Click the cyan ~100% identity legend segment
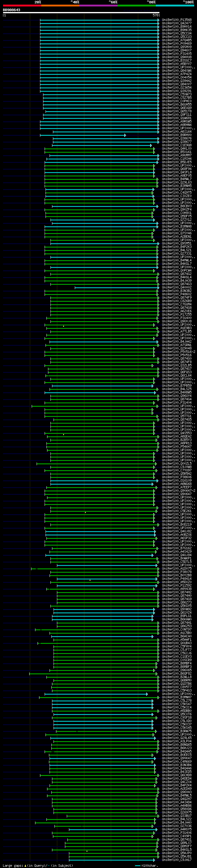Viewport: 197px width, 868px height. click(175, 6)
